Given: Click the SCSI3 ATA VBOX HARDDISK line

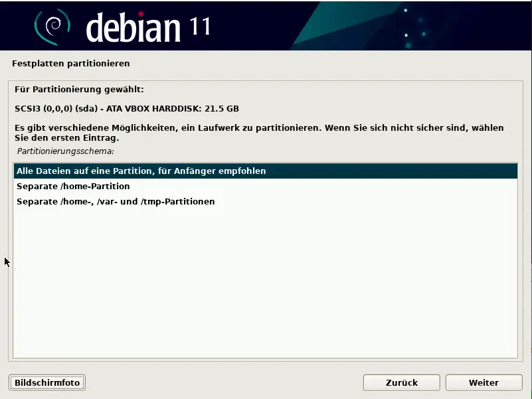Looking at the screenshot, I should point(126,108).
